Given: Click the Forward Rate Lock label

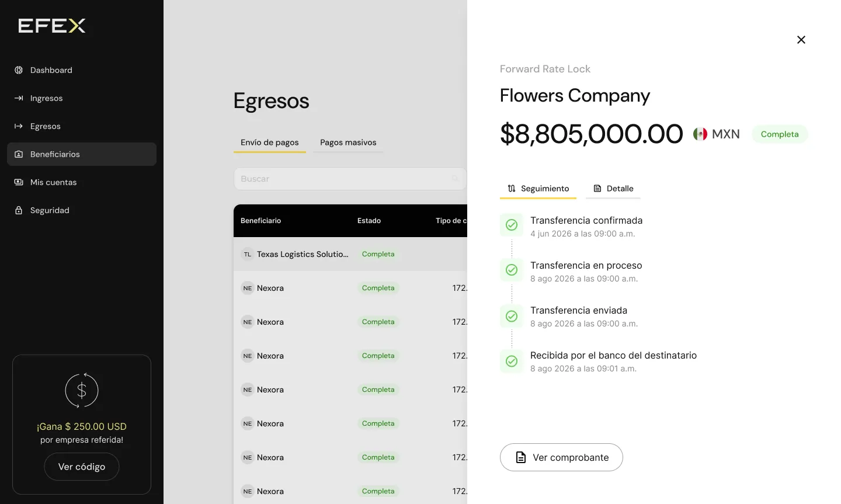Looking at the screenshot, I should pos(545,69).
